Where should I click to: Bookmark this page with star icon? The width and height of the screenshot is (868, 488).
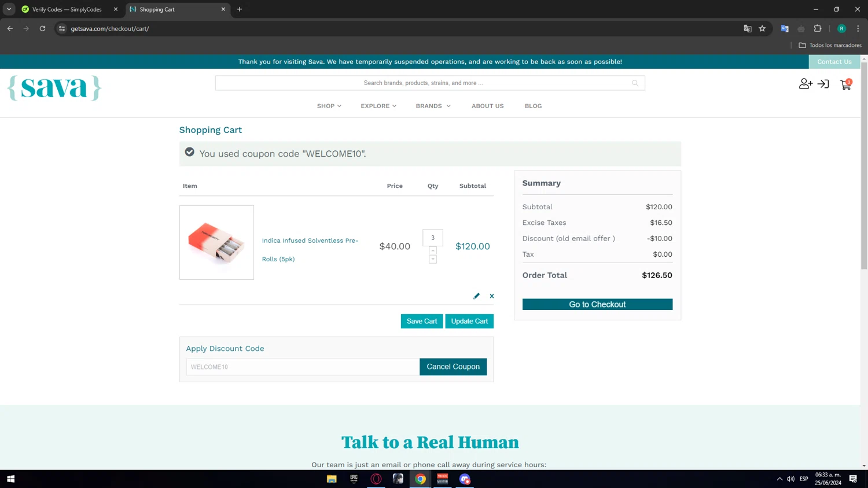click(x=762, y=28)
